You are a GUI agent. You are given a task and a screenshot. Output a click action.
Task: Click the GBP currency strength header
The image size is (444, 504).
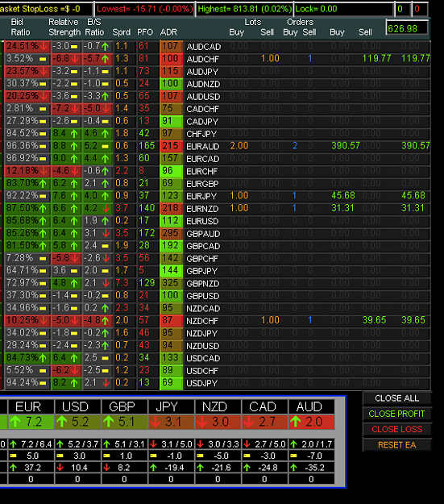(124, 407)
